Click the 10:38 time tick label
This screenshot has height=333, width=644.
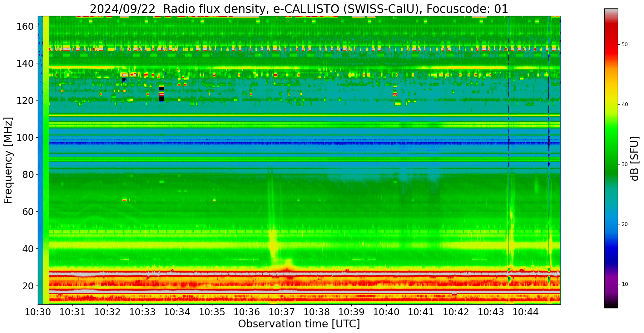click(317, 312)
